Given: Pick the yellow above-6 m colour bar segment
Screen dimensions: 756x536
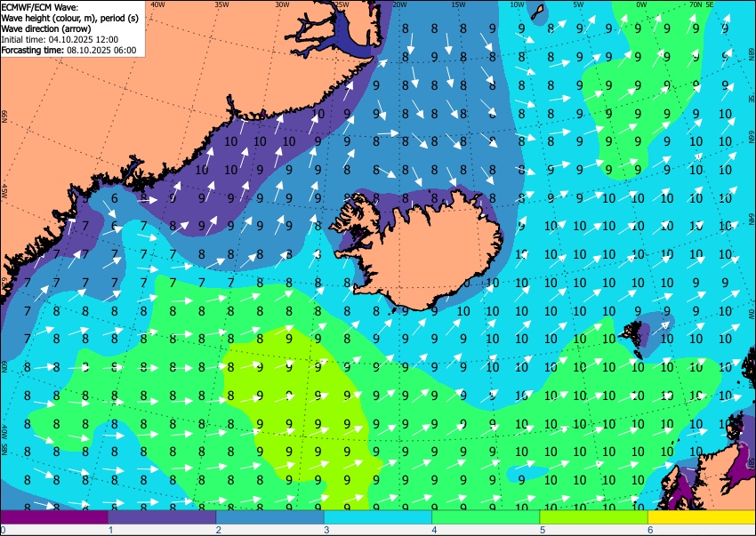Looking at the screenshot, I should tap(702, 517).
